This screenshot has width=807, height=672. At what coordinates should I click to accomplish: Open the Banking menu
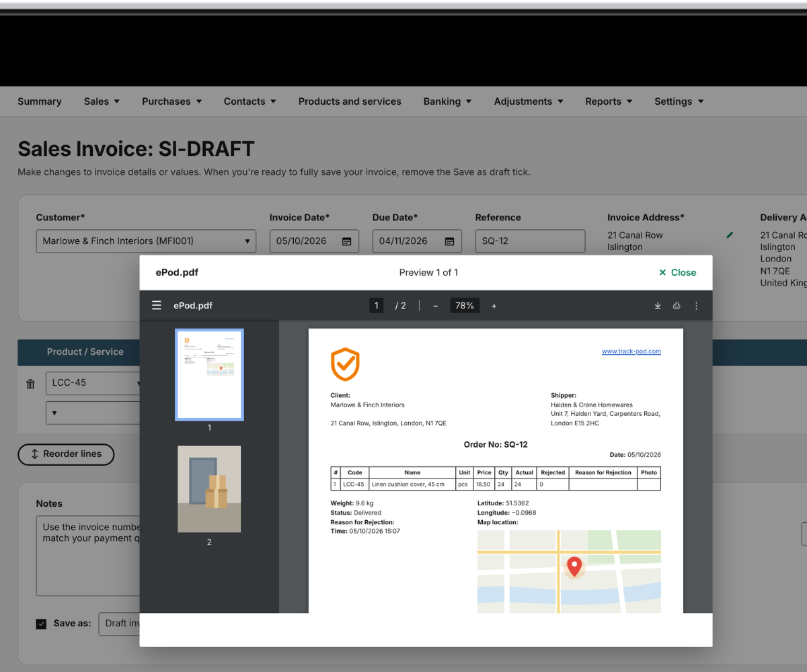coord(447,101)
